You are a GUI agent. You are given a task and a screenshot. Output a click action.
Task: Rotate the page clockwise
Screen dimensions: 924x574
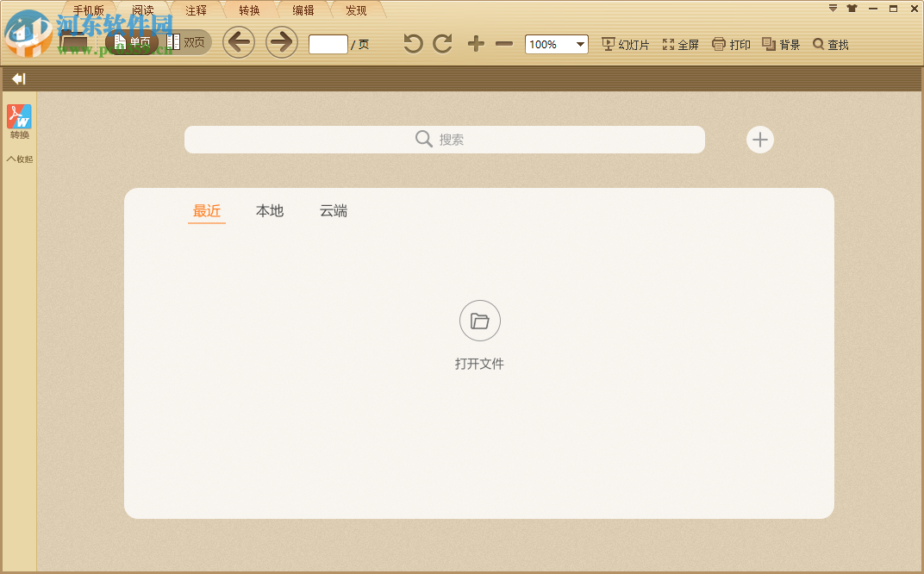[442, 42]
